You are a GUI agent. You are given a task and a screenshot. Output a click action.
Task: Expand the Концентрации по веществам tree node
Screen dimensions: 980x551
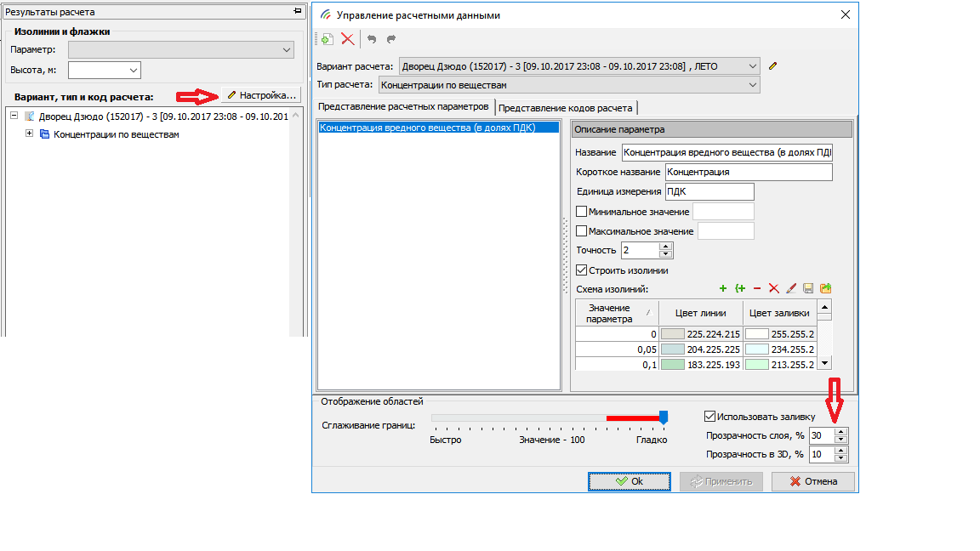point(30,133)
